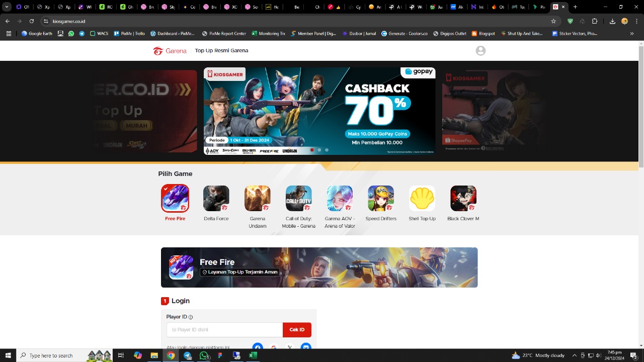This screenshot has width=644, height=362.
Task: Open the Speed Drifters game icon
Action: [381, 198]
